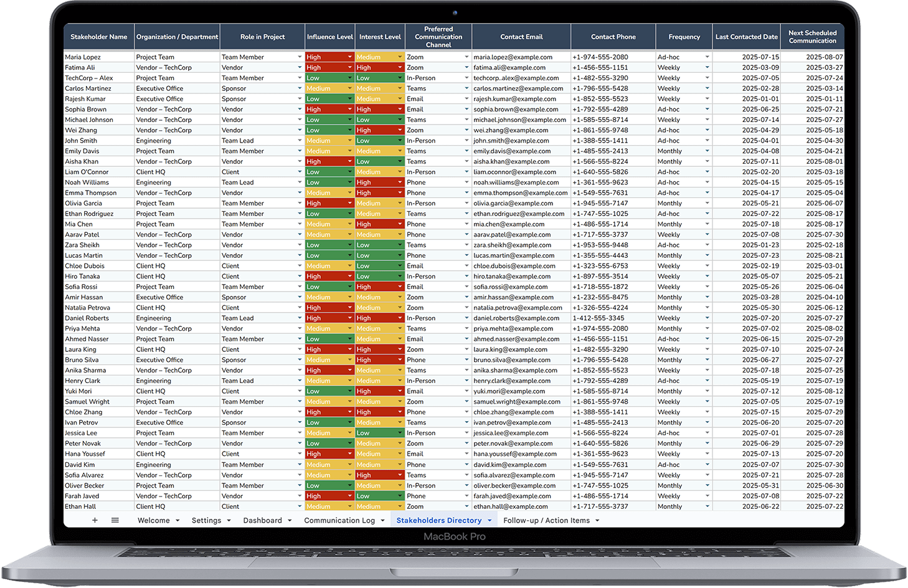Open the all sheets list icon
The width and height of the screenshot is (908, 588).
pyautogui.click(x=115, y=520)
